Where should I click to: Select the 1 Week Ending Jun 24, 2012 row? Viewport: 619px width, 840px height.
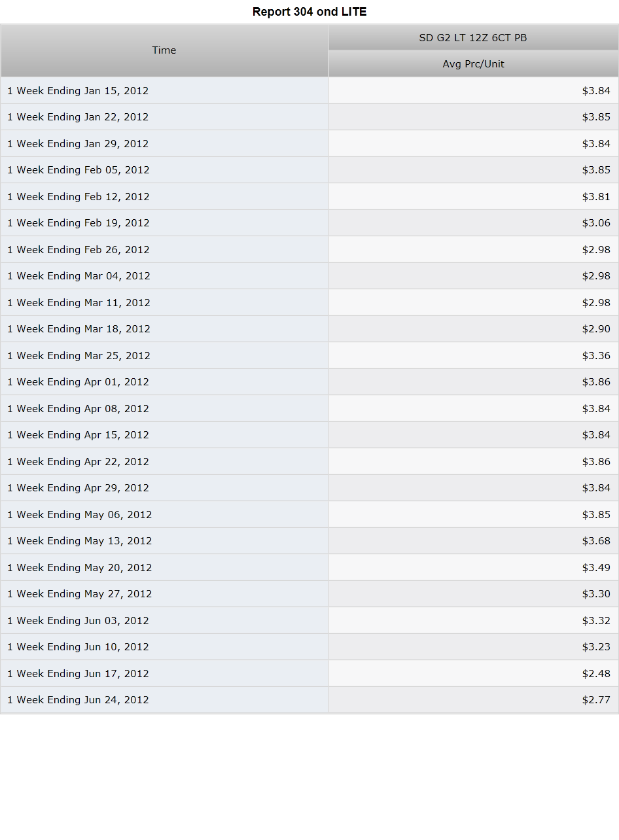coord(309,700)
